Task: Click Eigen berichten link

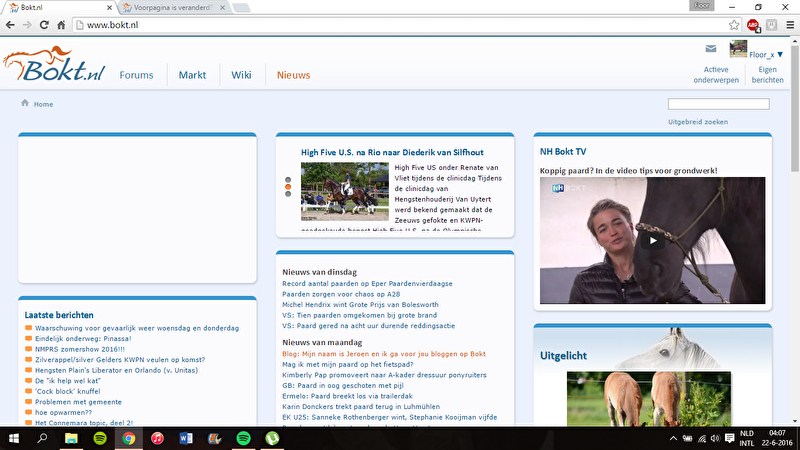Action: [x=767, y=74]
